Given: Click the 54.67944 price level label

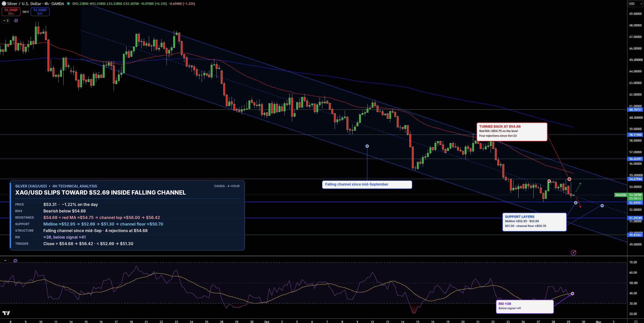Looking at the screenshot, I should point(635,179).
